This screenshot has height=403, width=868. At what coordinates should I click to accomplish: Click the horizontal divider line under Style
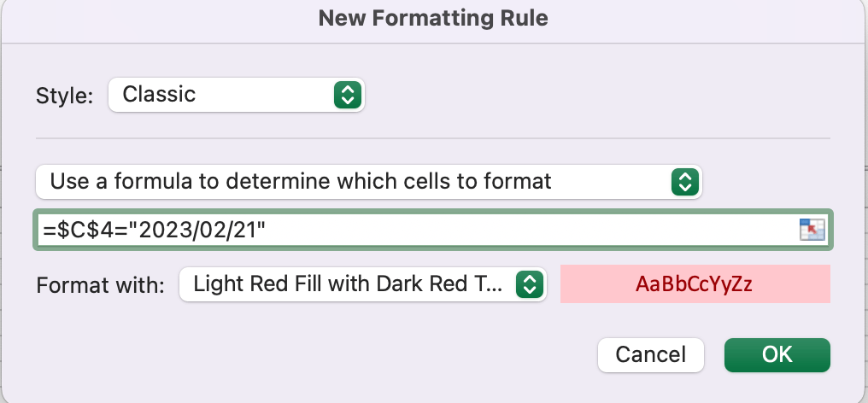(x=433, y=137)
